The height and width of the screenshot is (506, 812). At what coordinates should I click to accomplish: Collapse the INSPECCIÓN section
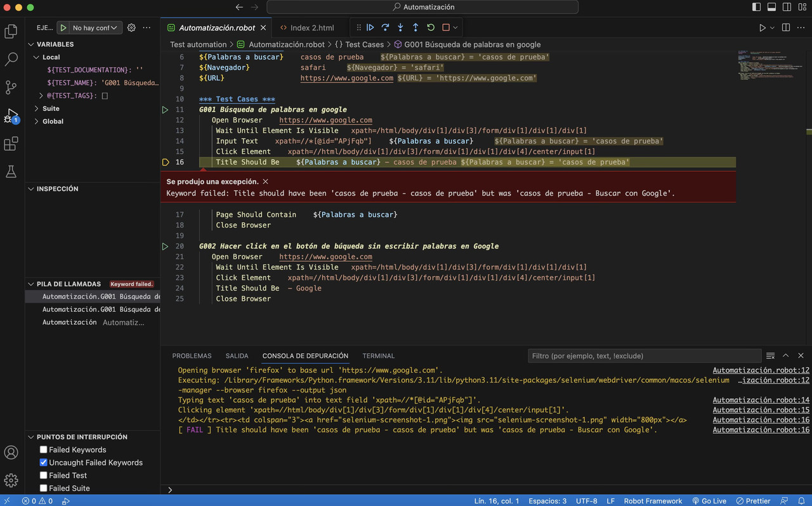31,189
